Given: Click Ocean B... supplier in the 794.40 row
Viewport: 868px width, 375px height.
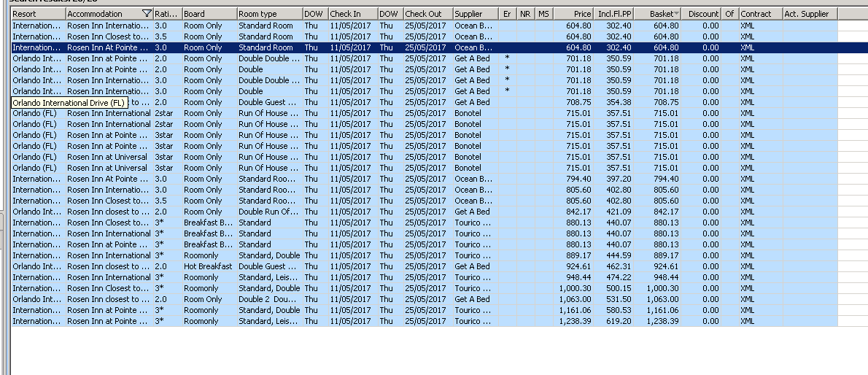Looking at the screenshot, I should pyautogui.click(x=473, y=179).
